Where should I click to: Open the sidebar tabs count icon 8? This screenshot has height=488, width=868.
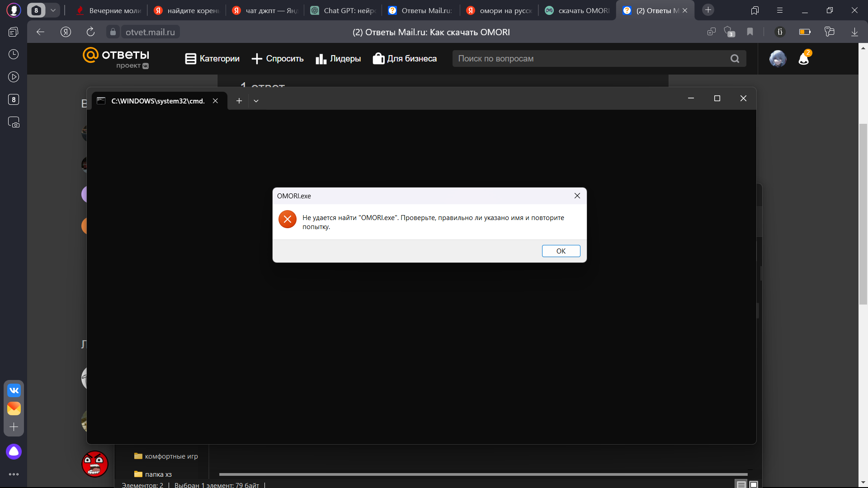click(x=14, y=99)
